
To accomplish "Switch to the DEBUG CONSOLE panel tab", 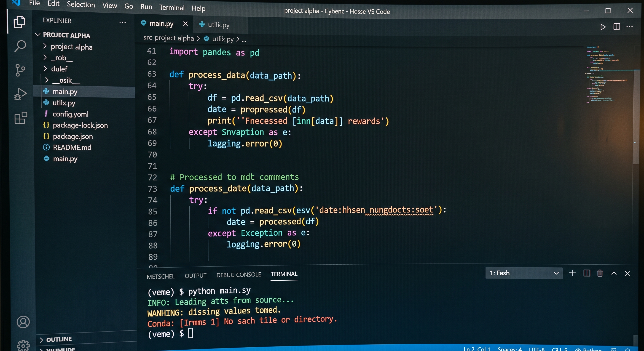I will [239, 275].
